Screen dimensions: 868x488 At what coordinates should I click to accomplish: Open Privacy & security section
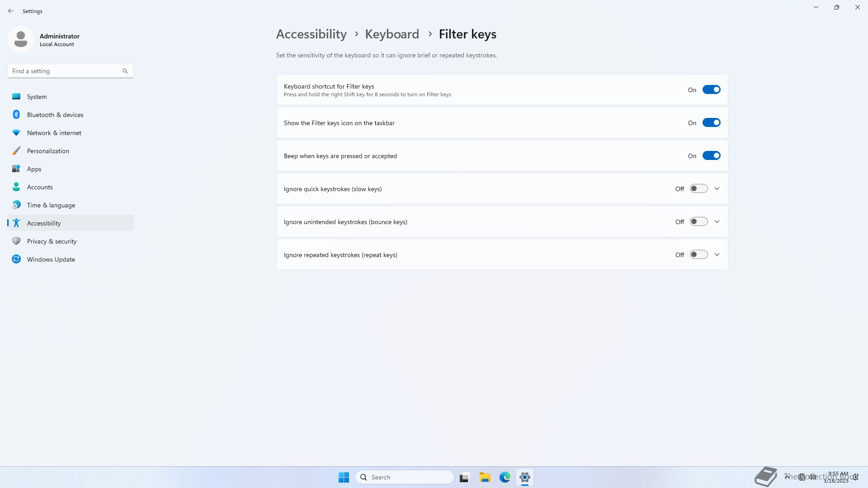pyautogui.click(x=52, y=241)
